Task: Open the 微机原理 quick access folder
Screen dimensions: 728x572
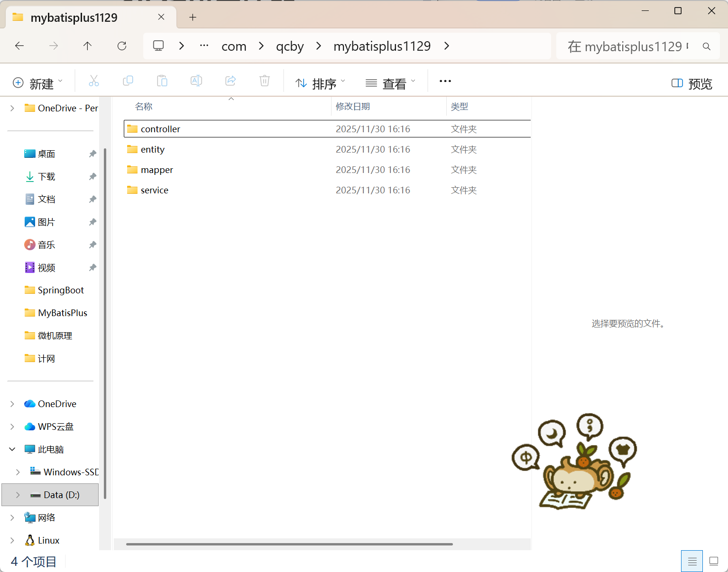Action: 48,336
